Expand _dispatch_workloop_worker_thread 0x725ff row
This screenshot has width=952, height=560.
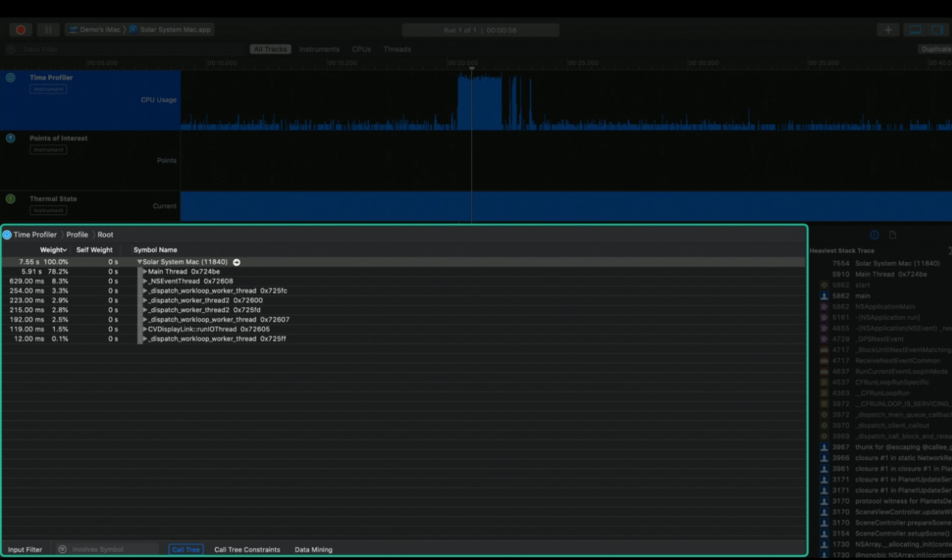[x=145, y=339]
